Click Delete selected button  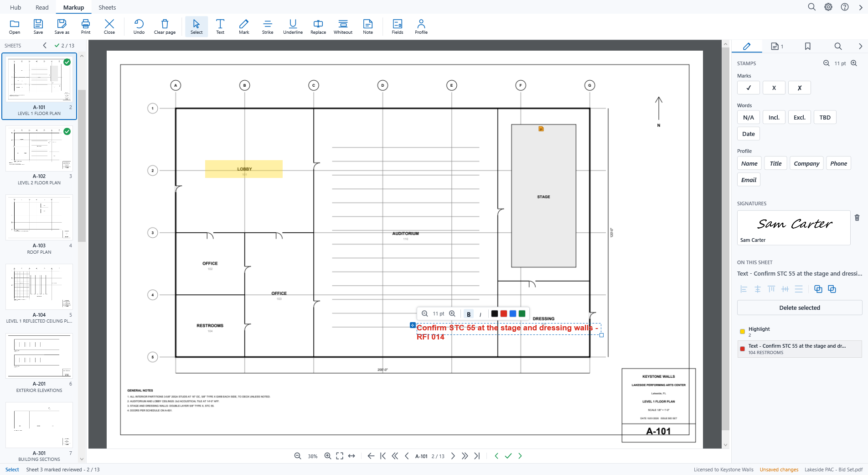point(799,308)
